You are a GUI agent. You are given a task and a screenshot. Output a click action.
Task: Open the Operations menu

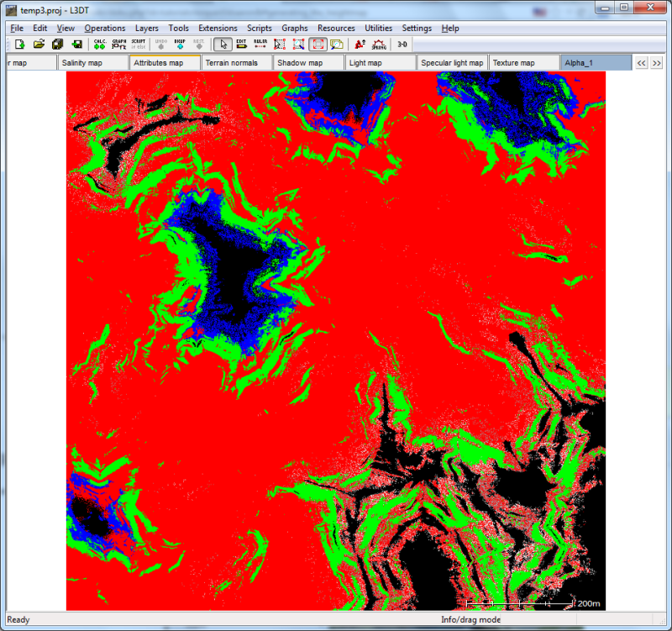(104, 28)
